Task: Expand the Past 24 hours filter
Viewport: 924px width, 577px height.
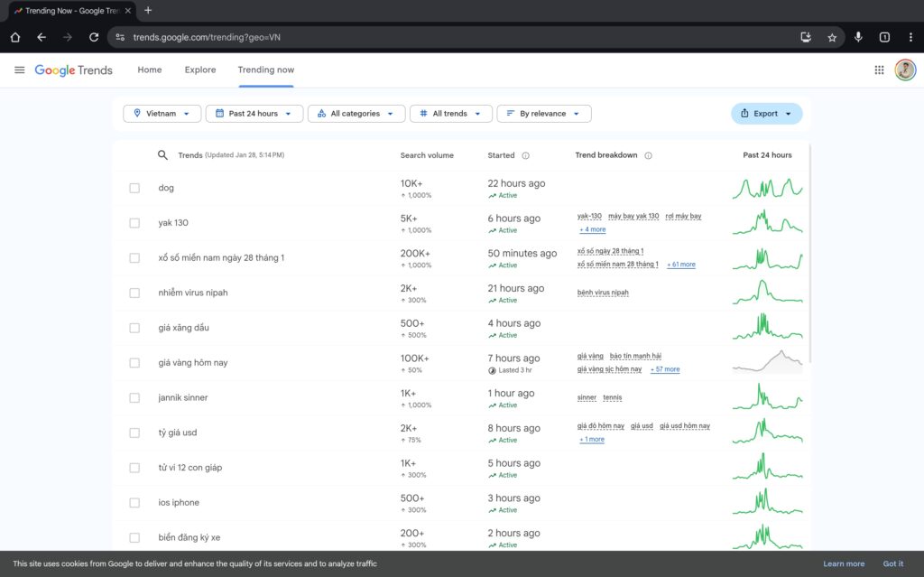Action: (254, 114)
